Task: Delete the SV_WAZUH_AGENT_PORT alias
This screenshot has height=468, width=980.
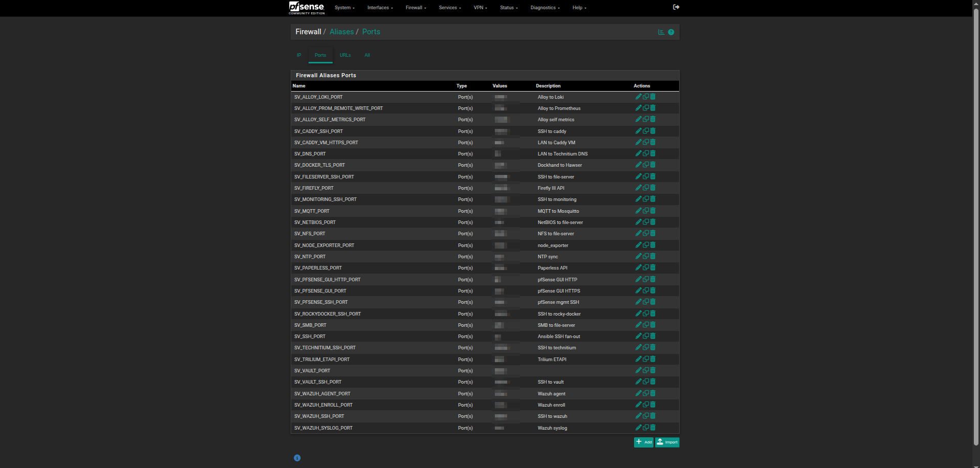Action: 653,393
